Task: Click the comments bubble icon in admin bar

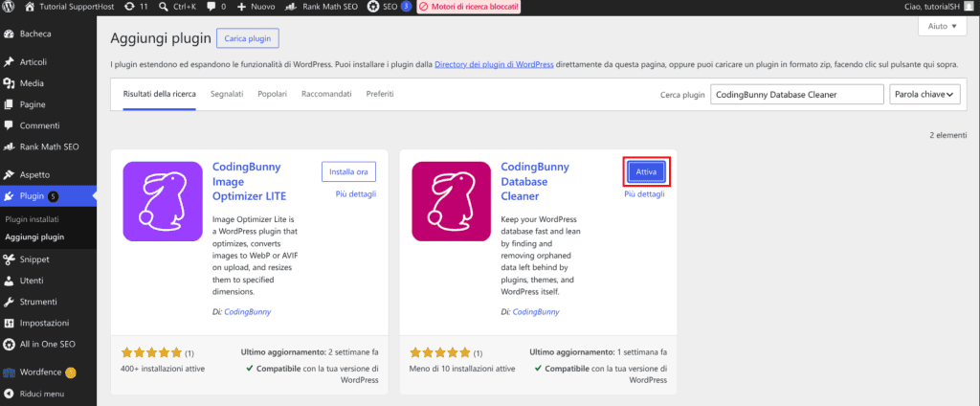Action: 211,7
